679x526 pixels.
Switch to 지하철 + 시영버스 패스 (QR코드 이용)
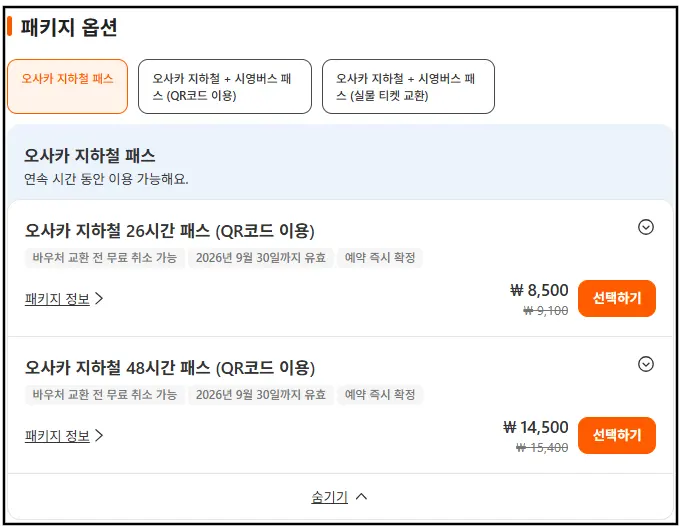click(x=225, y=87)
